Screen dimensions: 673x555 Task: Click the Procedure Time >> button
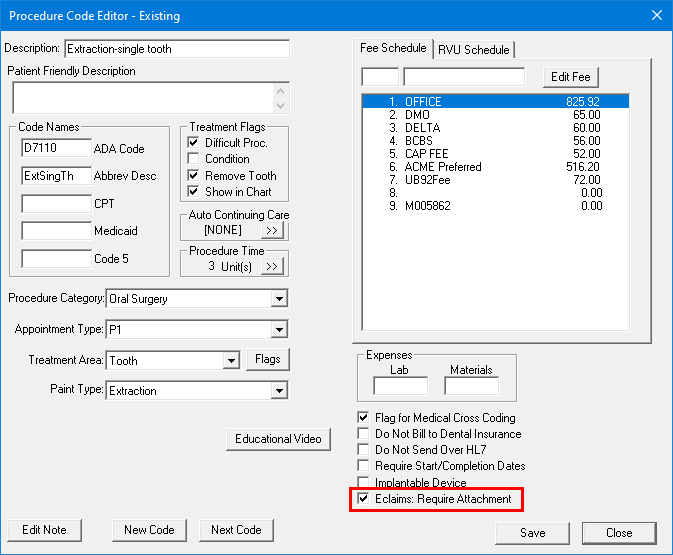(x=272, y=267)
